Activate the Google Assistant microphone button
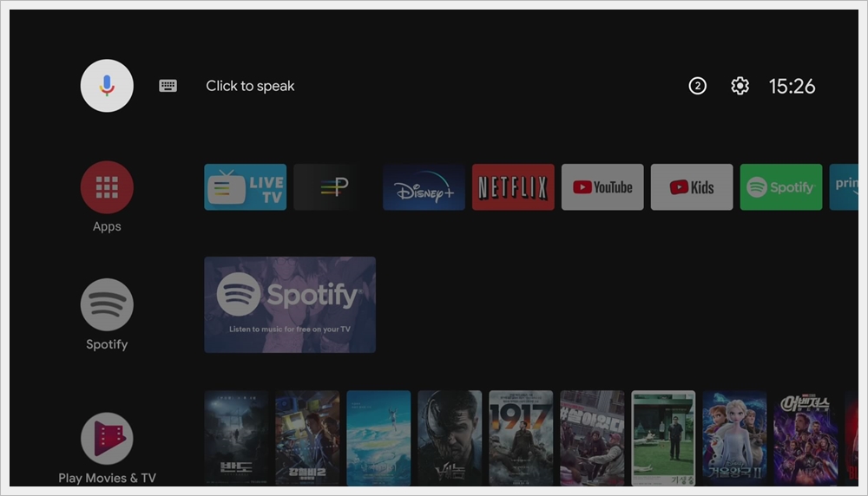The width and height of the screenshot is (868, 496). (x=107, y=86)
